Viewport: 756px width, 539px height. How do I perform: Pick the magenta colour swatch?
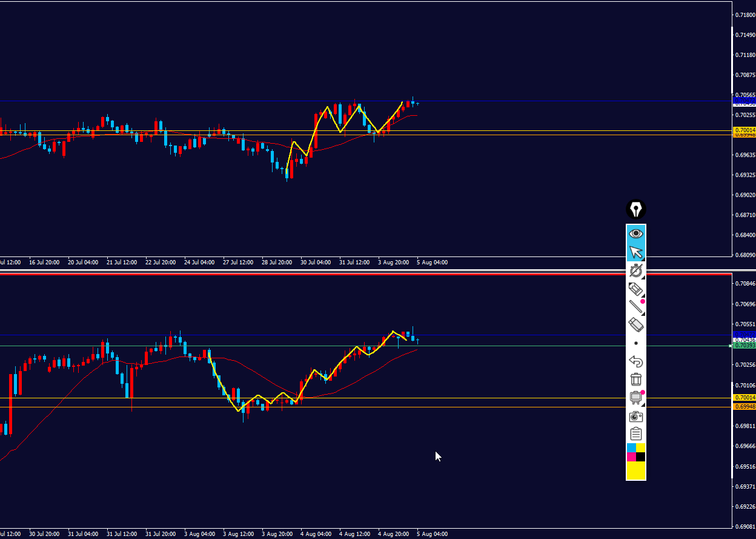(631, 457)
